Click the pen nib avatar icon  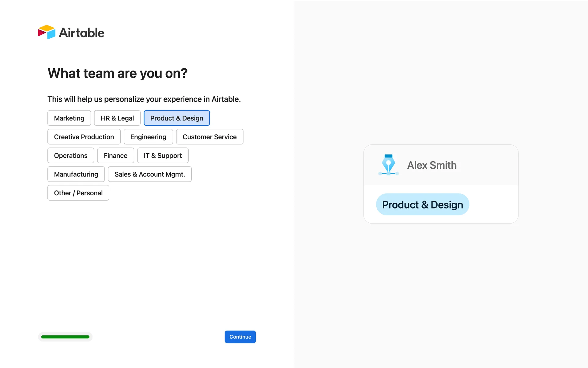[x=388, y=165]
